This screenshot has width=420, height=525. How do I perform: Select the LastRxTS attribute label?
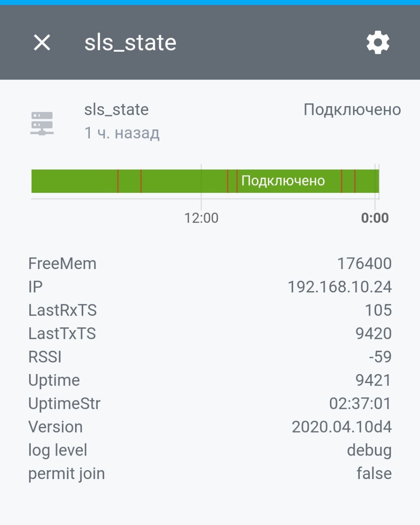click(62, 310)
